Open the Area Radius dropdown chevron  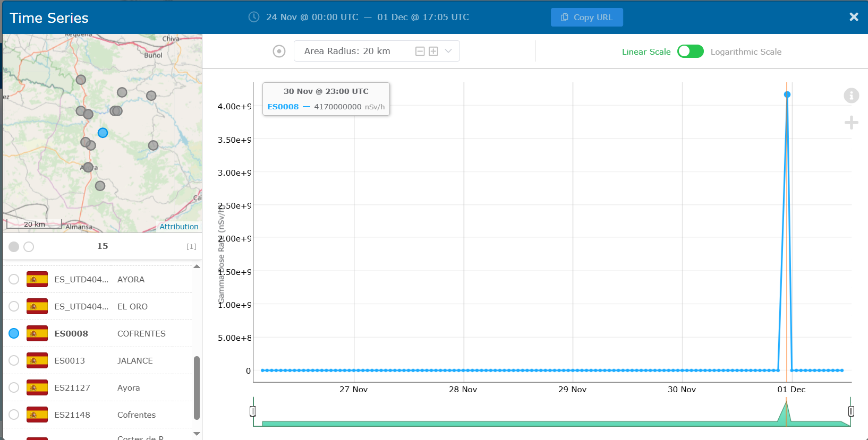tap(448, 51)
